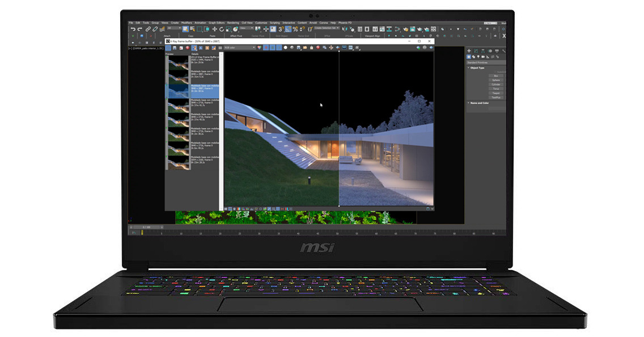Select the Move transform tool
Image resolution: width=644 pixels, height=337 pixels.
click(x=214, y=29)
